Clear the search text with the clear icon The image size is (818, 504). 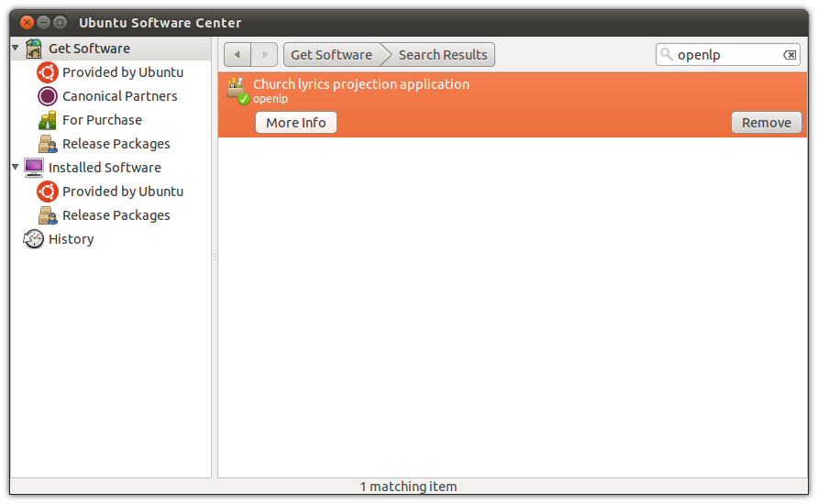click(790, 55)
